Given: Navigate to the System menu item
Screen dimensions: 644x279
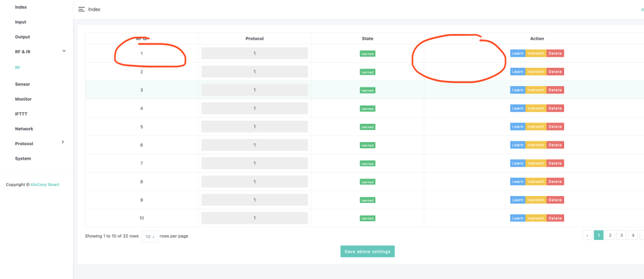Looking at the screenshot, I should pos(23,158).
